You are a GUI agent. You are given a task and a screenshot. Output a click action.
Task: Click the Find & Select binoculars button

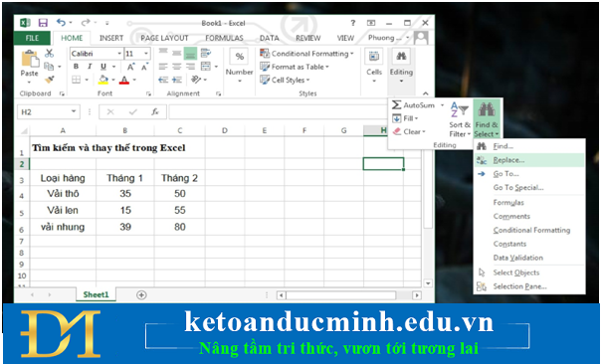point(487,119)
